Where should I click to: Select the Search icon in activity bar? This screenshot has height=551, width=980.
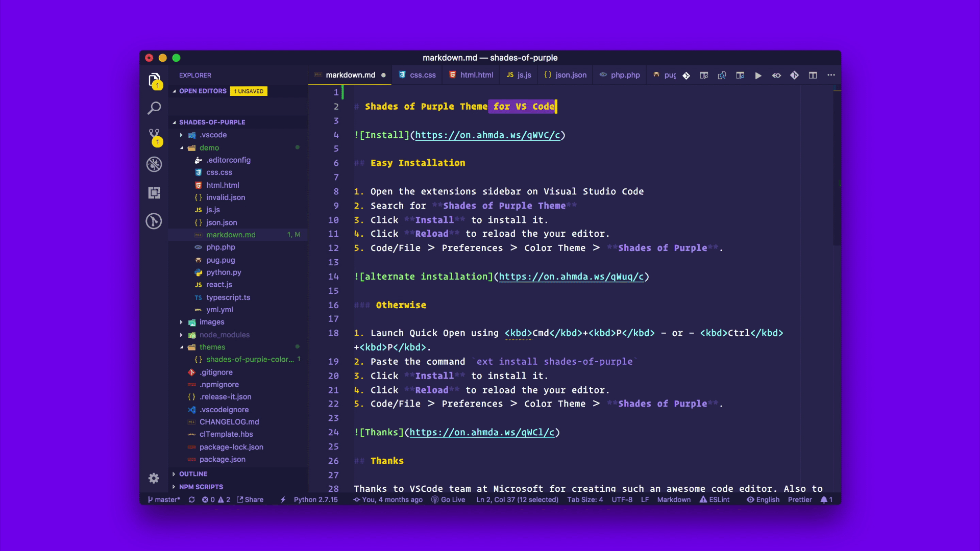pyautogui.click(x=154, y=108)
